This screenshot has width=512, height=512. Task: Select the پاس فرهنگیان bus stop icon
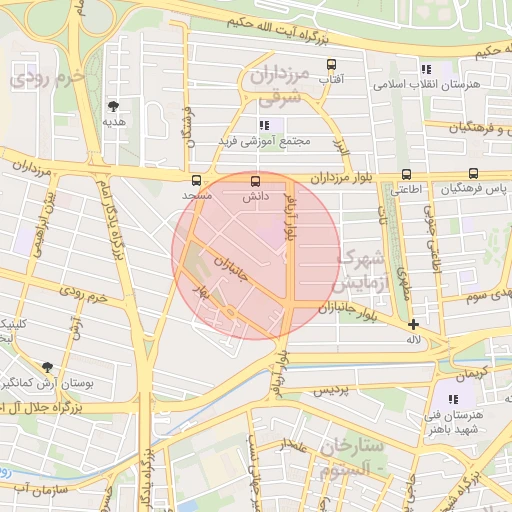click(x=473, y=173)
